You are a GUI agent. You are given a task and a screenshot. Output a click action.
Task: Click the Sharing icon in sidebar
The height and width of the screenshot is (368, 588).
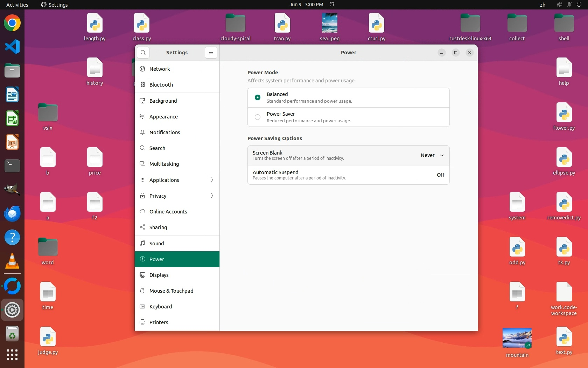[x=142, y=227]
